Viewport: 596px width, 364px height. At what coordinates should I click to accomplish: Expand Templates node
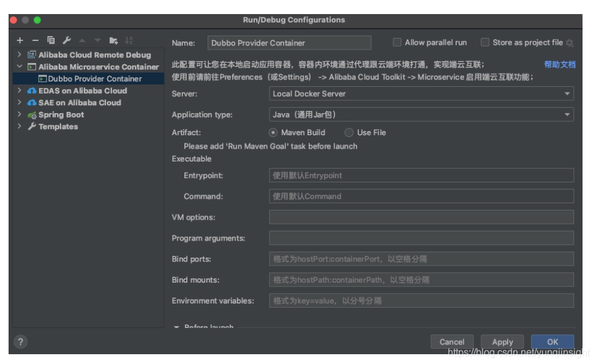20,126
